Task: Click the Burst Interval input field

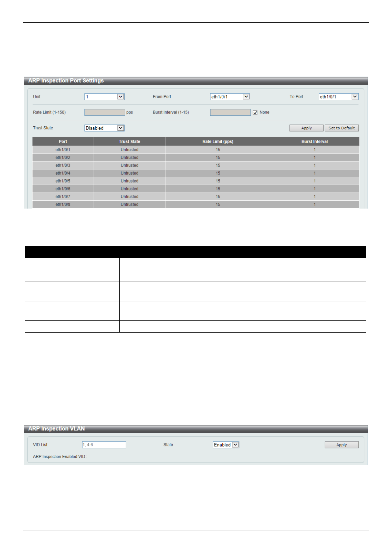Action: 230,113
